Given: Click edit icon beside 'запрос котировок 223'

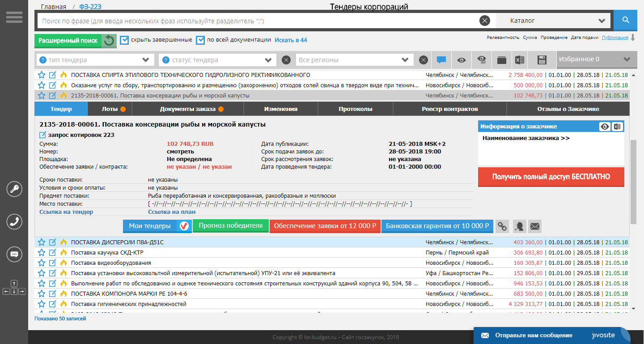Looking at the screenshot, I should [x=43, y=135].
